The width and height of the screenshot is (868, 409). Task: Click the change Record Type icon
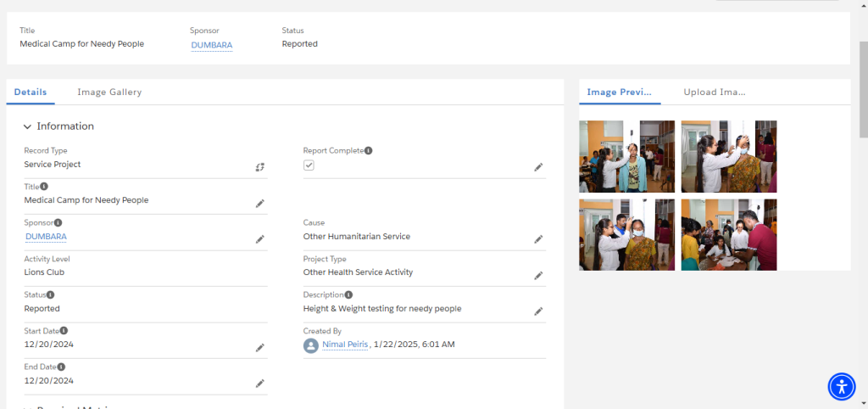tap(259, 167)
